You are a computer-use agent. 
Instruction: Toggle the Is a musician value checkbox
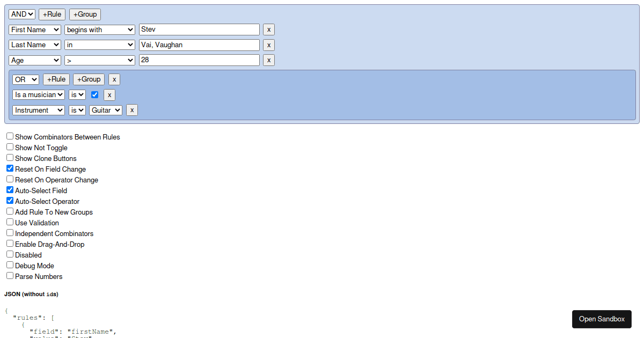coord(95,94)
